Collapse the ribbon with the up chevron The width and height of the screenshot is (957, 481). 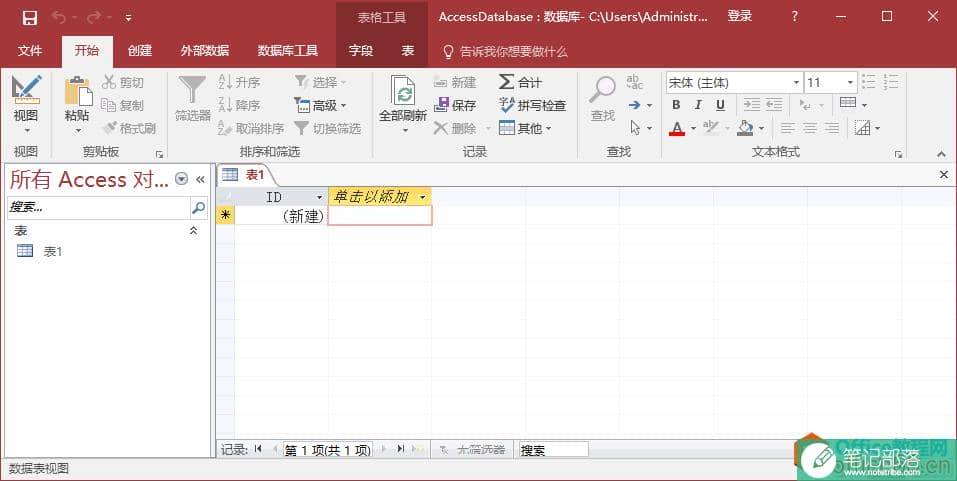coord(941,154)
